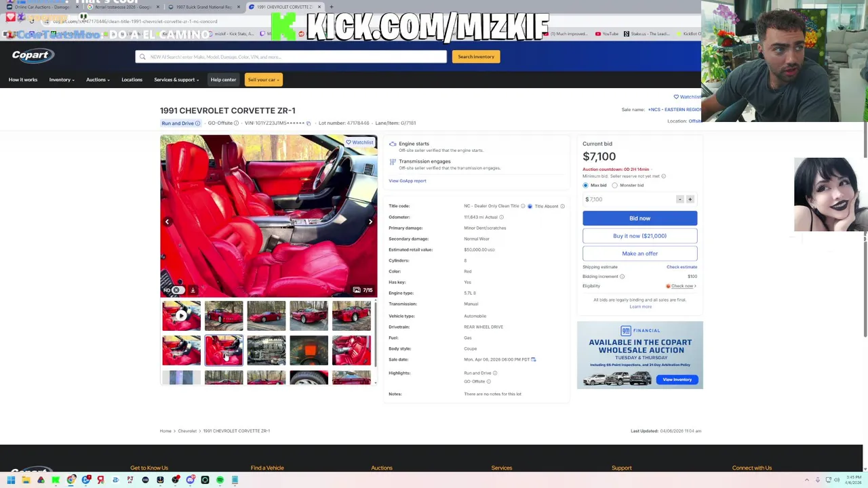Click the Bid now button
This screenshot has height=488, width=868.
click(639, 218)
